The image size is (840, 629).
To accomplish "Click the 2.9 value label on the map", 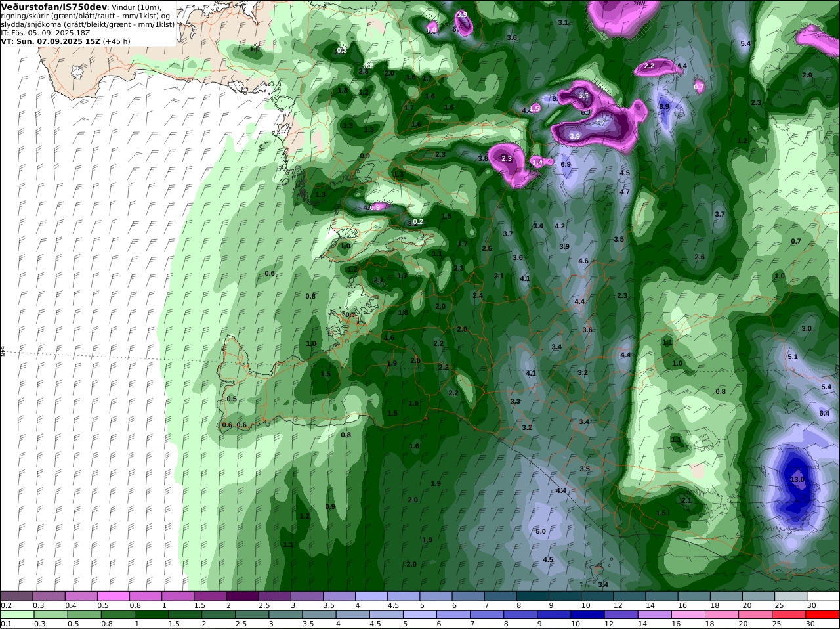I will 807,75.
